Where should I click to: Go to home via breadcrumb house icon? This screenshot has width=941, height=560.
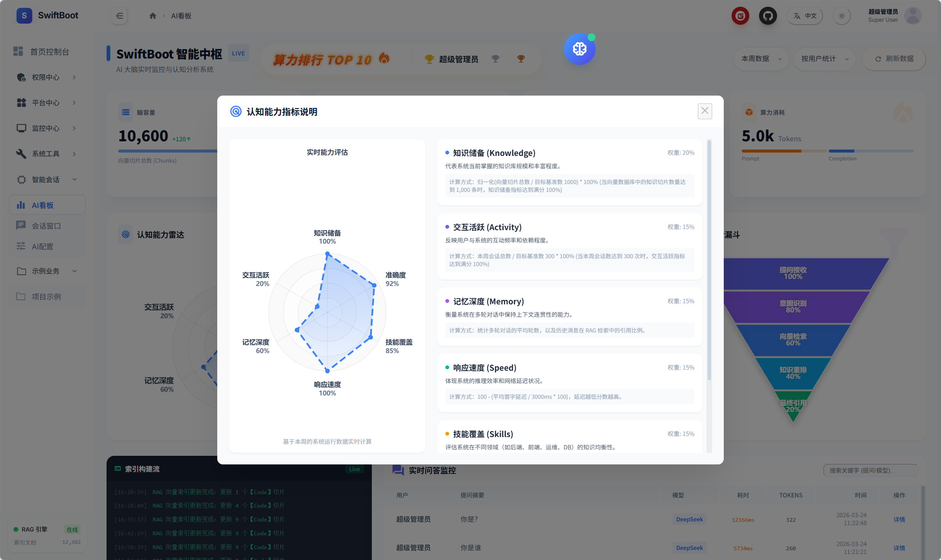click(153, 16)
